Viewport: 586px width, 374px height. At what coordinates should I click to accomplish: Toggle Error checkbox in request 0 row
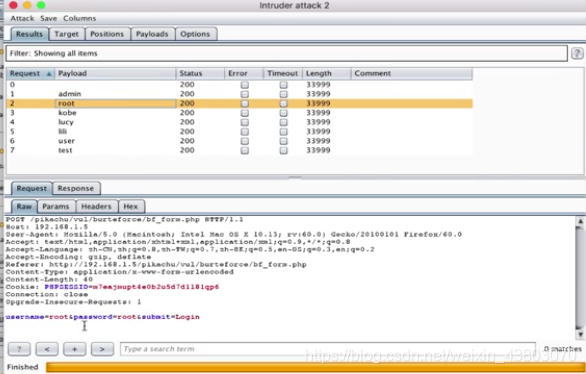245,85
